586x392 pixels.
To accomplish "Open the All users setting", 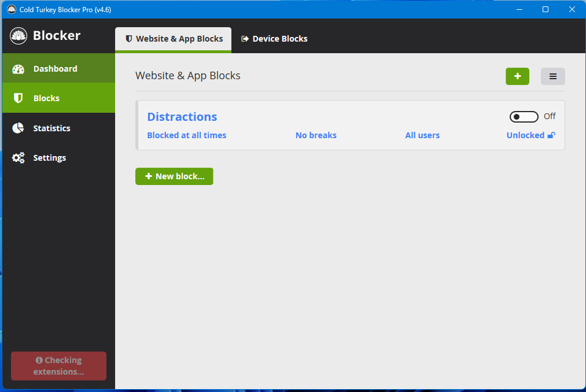I will click(422, 135).
